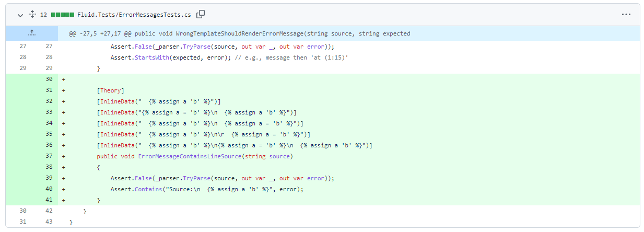Copy file path Fluid.Tests/ErrorMessagesTests.cs
Viewport: 644px width, 232px height.
(x=201, y=14)
